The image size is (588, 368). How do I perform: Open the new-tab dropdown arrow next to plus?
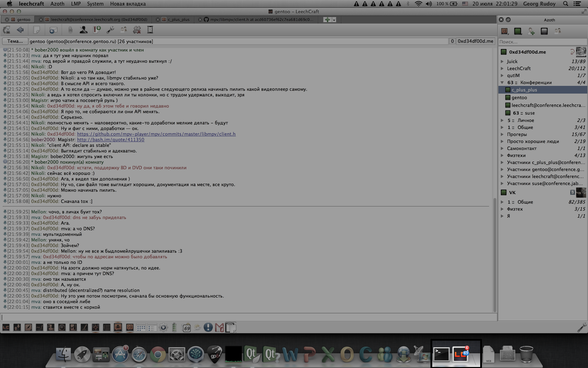[334, 20]
